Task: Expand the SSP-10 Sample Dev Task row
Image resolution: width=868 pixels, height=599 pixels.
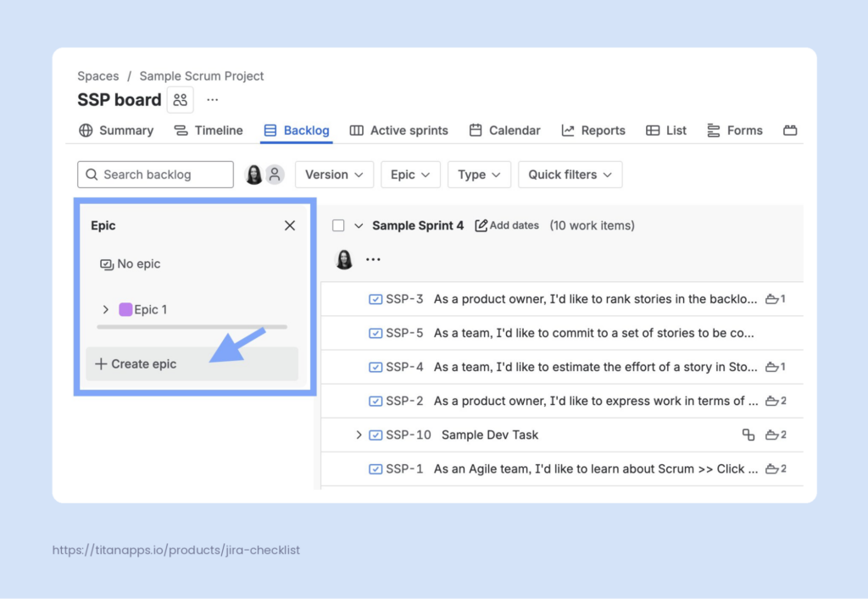Action: tap(359, 435)
